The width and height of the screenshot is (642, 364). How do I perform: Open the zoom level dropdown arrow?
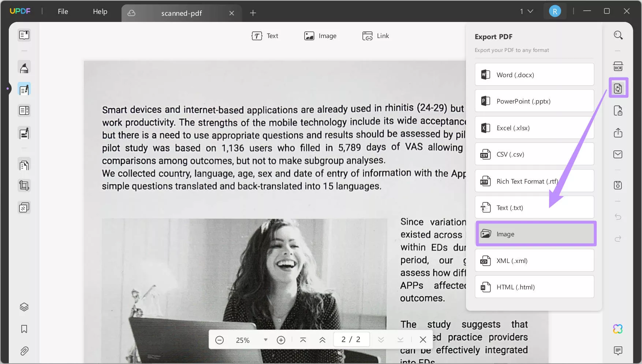(266, 340)
